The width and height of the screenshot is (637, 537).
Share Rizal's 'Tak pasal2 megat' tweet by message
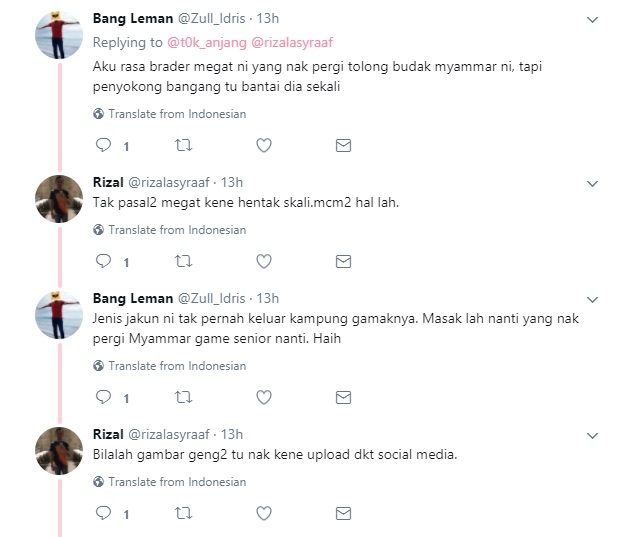click(x=343, y=262)
